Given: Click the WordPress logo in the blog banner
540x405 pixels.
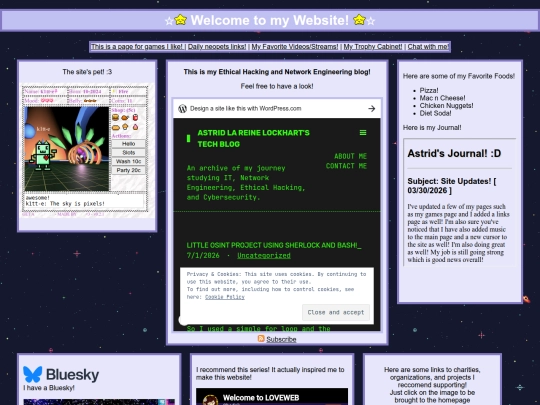Looking at the screenshot, I should pyautogui.click(x=183, y=108).
